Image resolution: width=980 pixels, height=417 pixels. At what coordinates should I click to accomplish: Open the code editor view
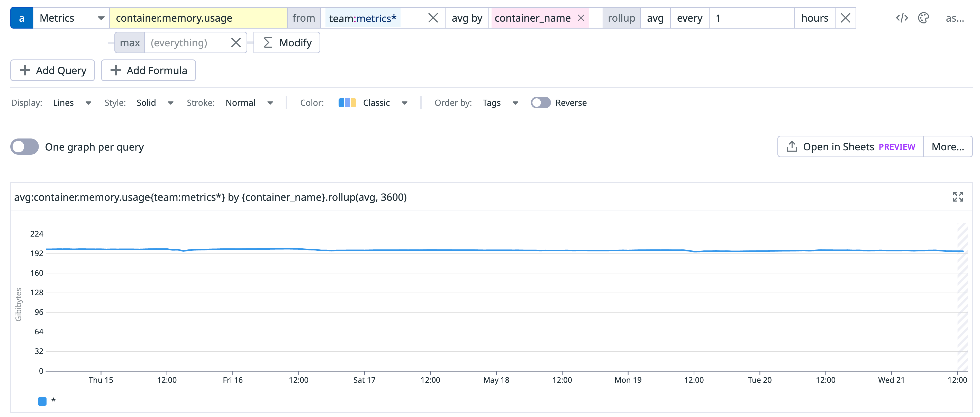tap(901, 18)
